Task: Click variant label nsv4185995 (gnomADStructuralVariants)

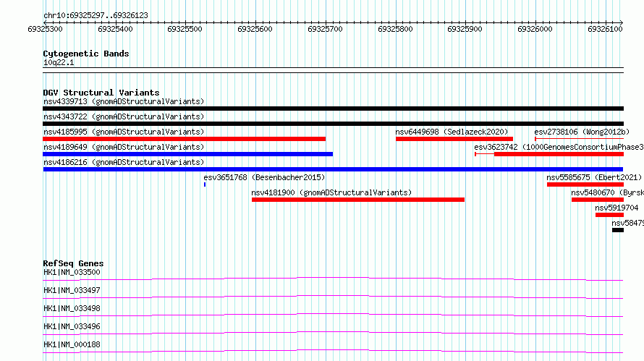Action: tap(124, 132)
